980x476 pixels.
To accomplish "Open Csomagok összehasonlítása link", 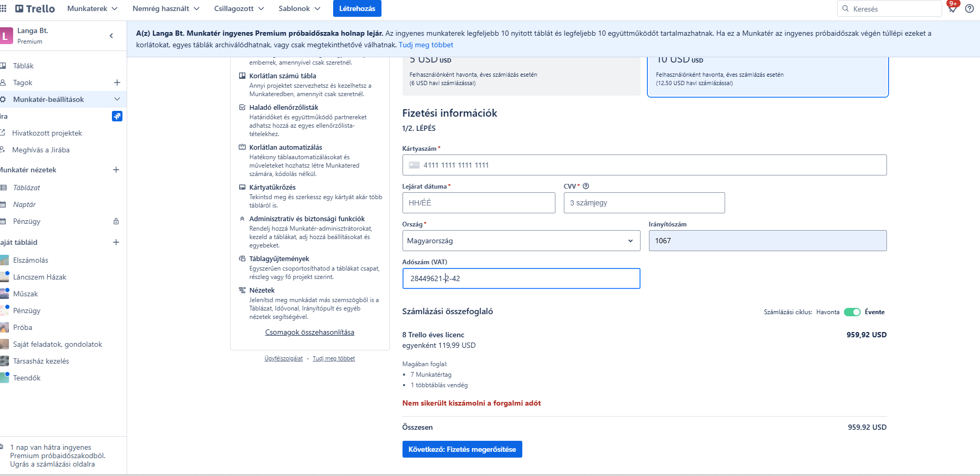I will coord(310,332).
